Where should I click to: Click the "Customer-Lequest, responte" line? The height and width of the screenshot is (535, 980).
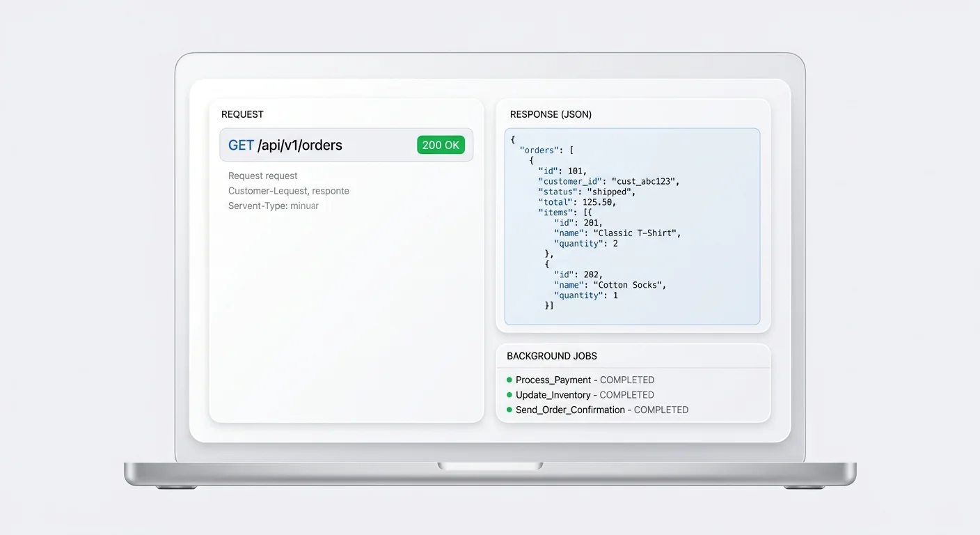pyautogui.click(x=289, y=191)
